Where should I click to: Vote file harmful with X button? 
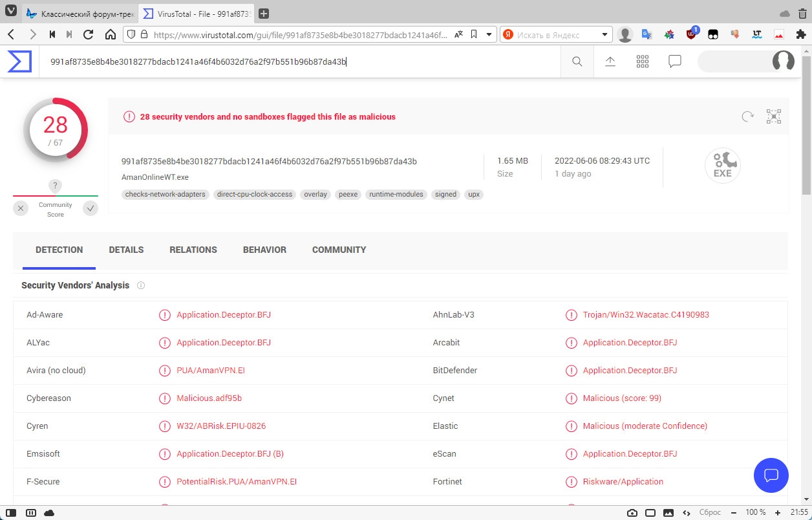21,208
